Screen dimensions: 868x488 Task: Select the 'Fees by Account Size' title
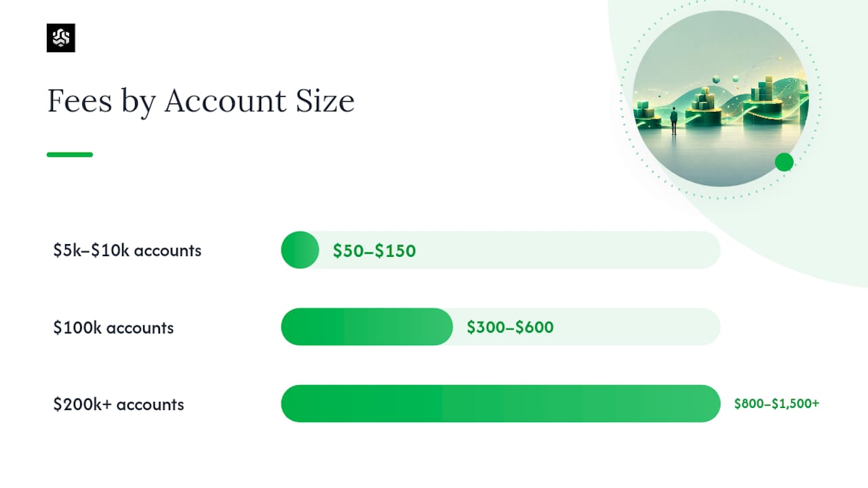tap(201, 102)
